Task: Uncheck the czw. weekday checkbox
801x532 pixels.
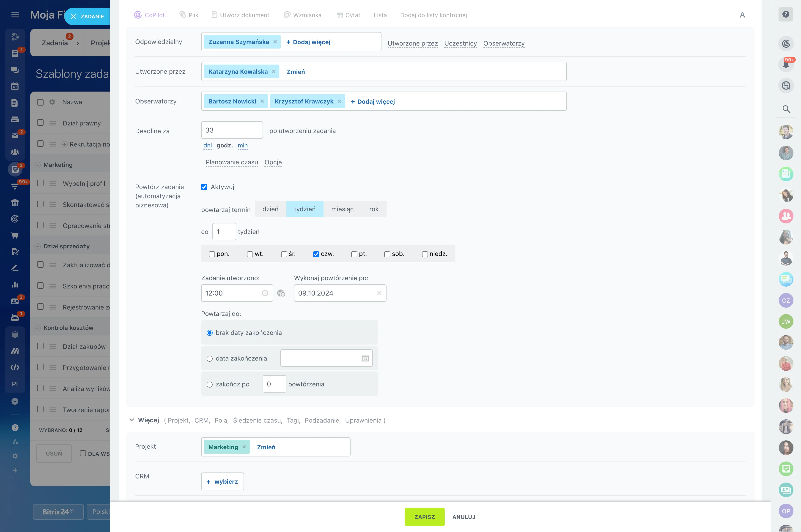Action: click(x=316, y=254)
